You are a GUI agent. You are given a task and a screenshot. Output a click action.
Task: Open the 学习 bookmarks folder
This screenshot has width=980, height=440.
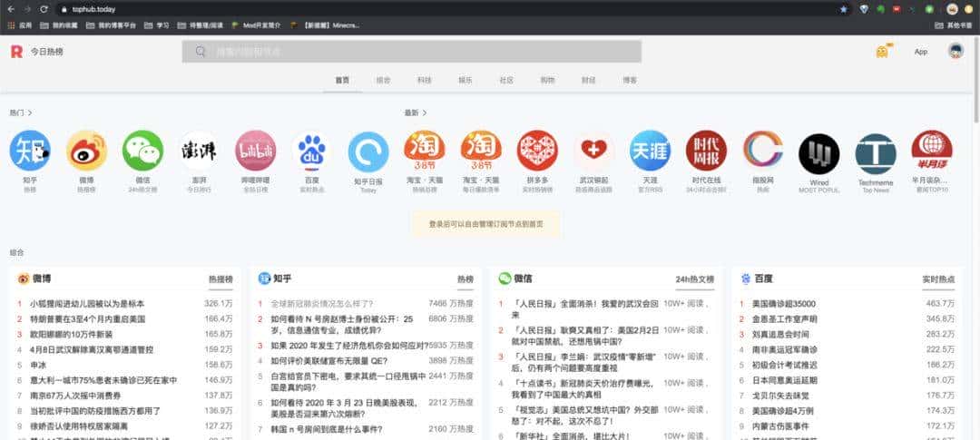pyautogui.click(x=157, y=25)
